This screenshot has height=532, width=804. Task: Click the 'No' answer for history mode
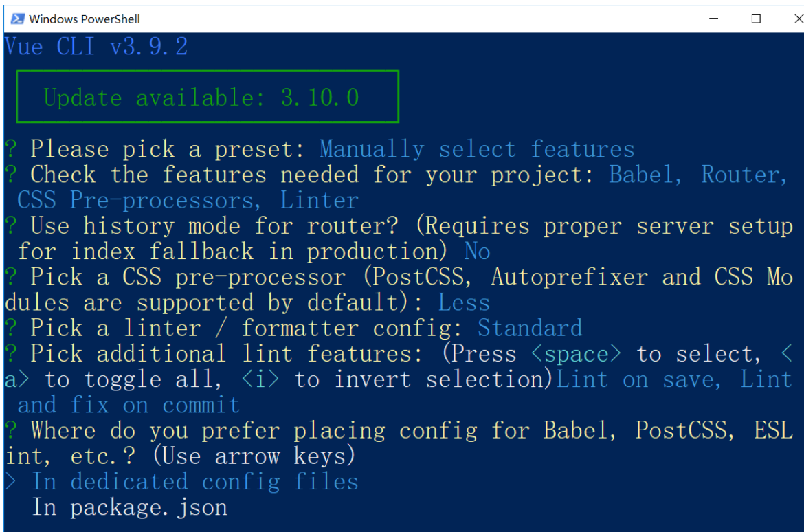point(478,252)
